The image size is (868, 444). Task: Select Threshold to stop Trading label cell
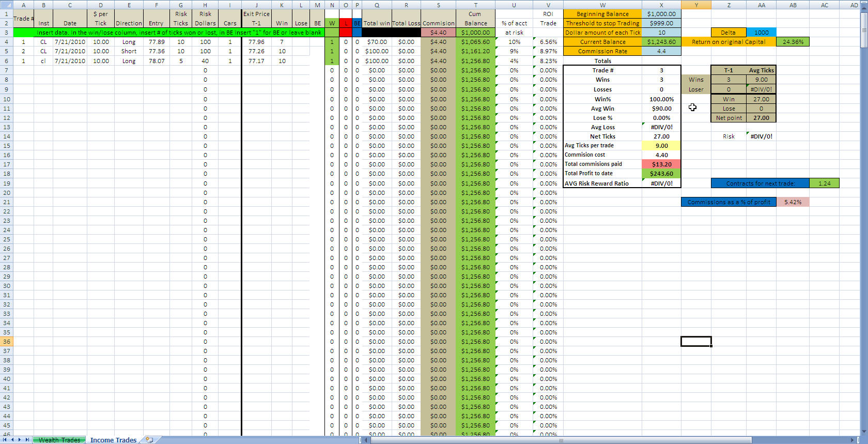[602, 23]
